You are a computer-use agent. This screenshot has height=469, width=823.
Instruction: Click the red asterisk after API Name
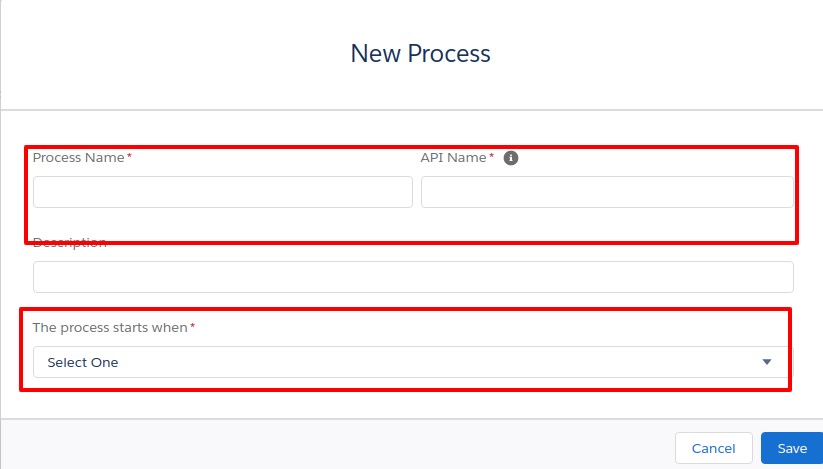coord(492,157)
